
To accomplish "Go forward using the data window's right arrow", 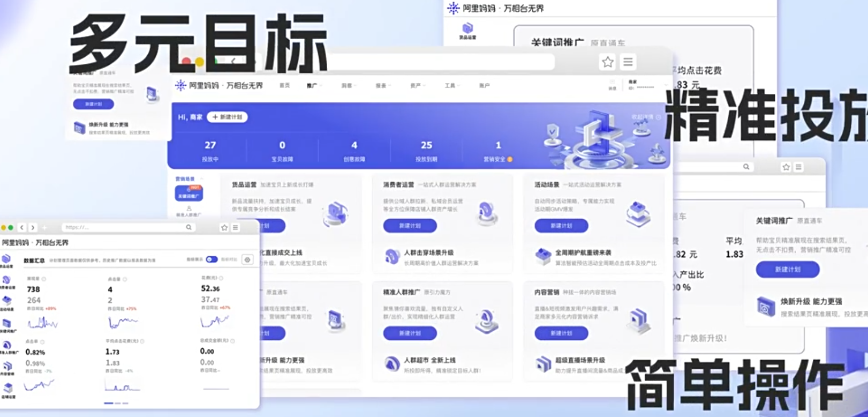I will (x=33, y=227).
